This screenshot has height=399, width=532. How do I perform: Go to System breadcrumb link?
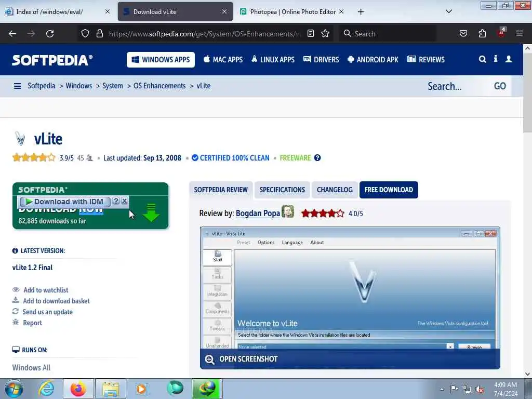pos(113,86)
